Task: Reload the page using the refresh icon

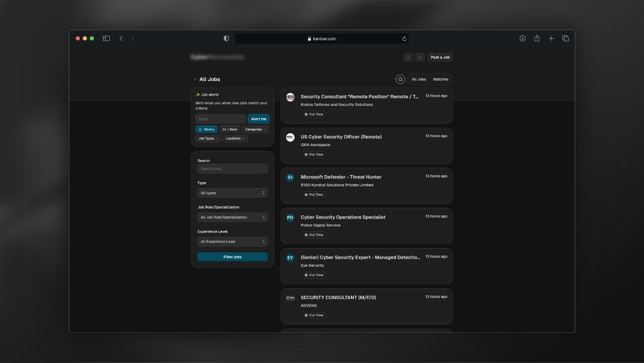Action: (x=404, y=39)
